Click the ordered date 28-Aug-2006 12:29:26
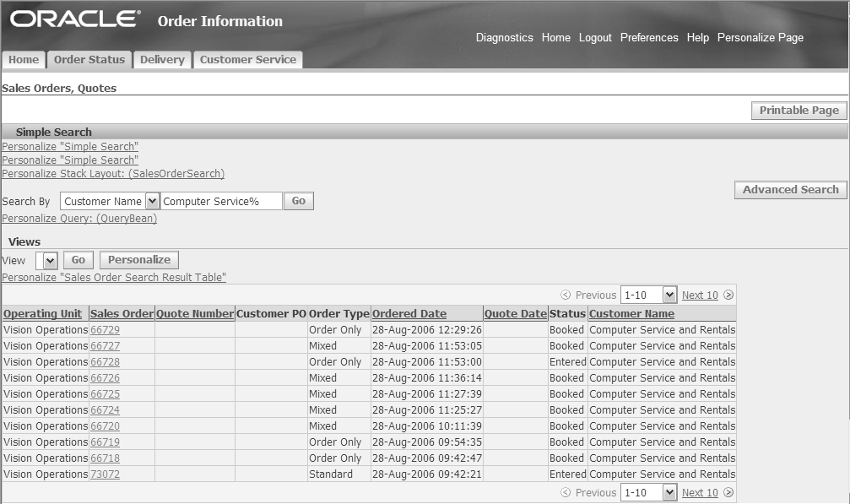 (427, 329)
